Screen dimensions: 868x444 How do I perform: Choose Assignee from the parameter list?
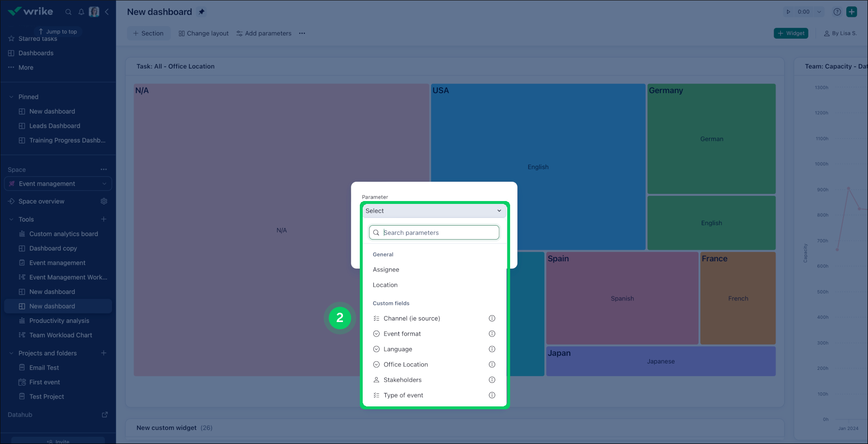click(x=386, y=269)
